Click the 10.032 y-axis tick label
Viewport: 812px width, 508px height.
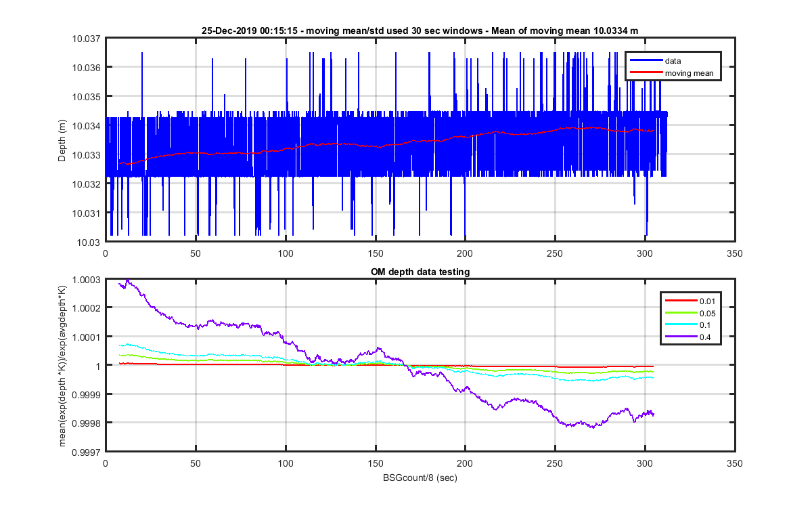(x=86, y=184)
